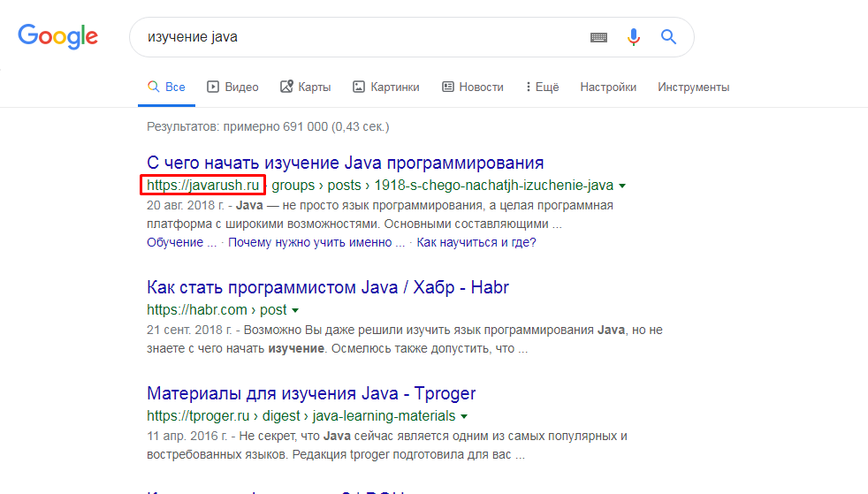
Task: Switch to the Карты tab
Action: pyautogui.click(x=305, y=87)
